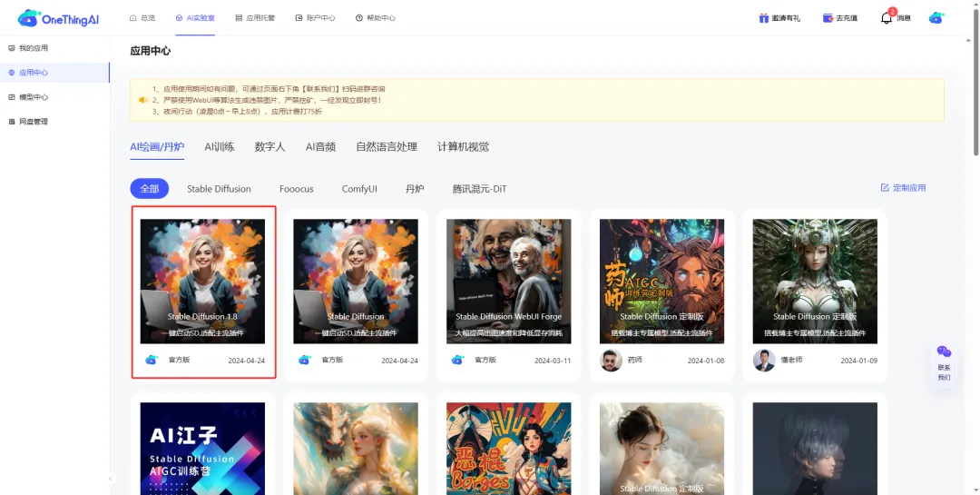The height and width of the screenshot is (495, 980).
Task: Open the second Stable Diffusion 官方版 thumbnail
Action: (x=356, y=281)
